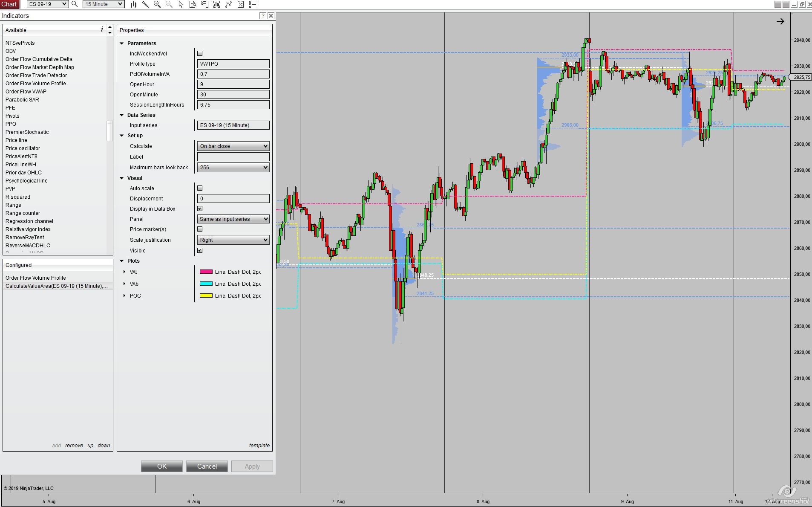
Task: Click the POC yellow color swatch
Action: click(206, 296)
